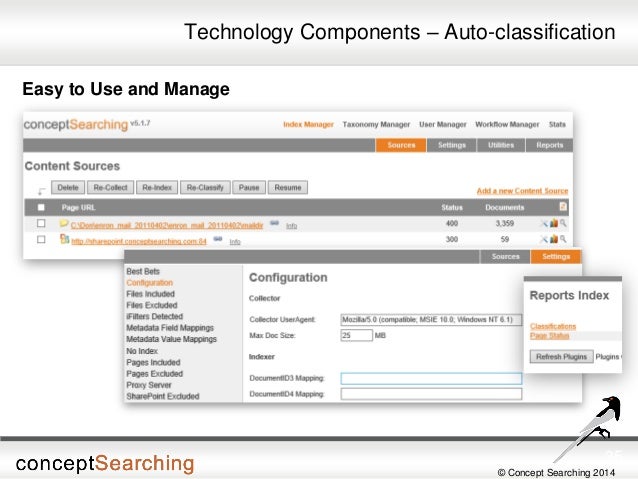Click the chart icon in the sharepoint row
The height and width of the screenshot is (479, 638).
pyautogui.click(x=554, y=239)
